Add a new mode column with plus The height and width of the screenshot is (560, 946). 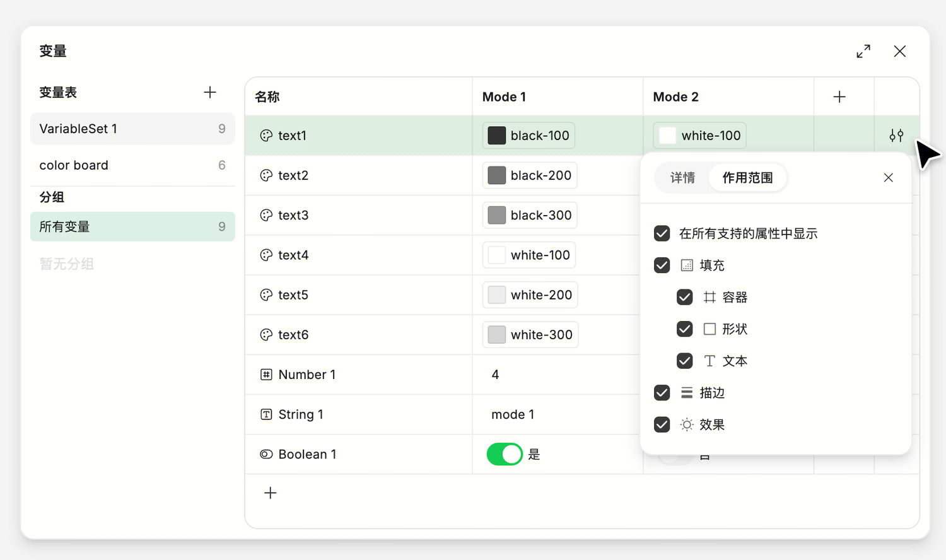(839, 97)
